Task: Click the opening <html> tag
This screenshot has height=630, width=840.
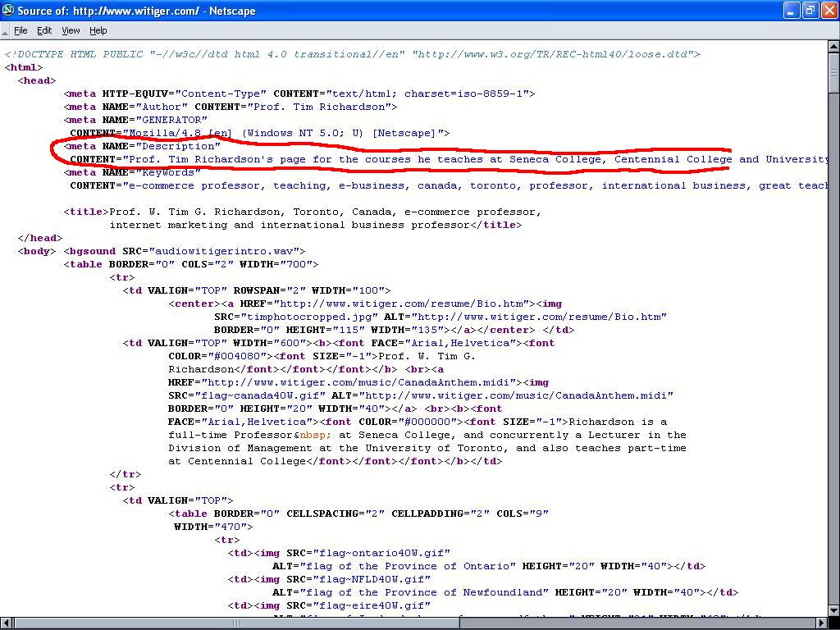Action: (x=24, y=67)
